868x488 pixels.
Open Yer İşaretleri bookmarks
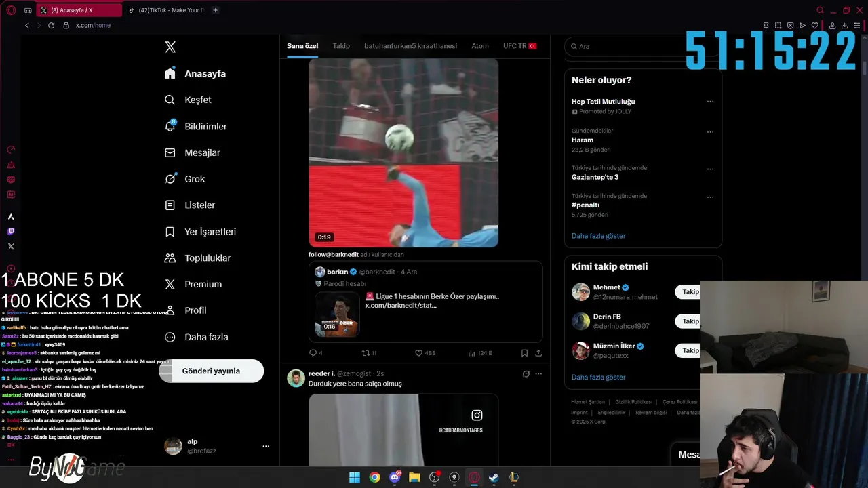pyautogui.click(x=201, y=232)
